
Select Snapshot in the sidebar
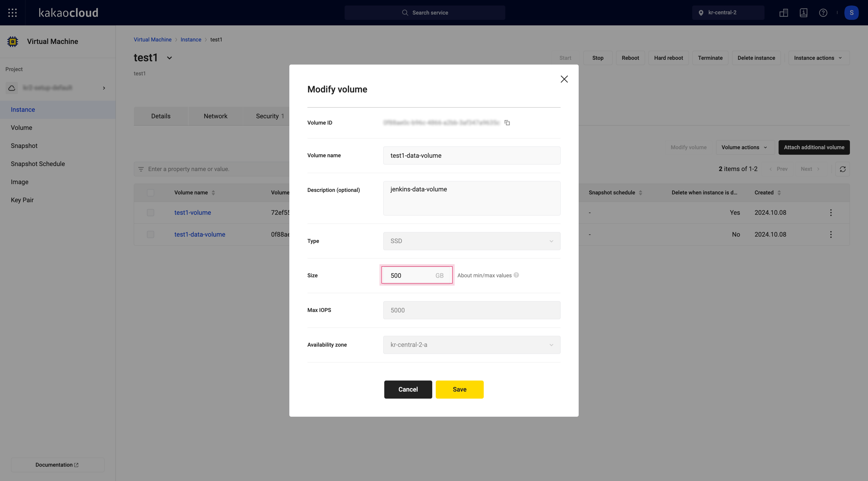58,146
